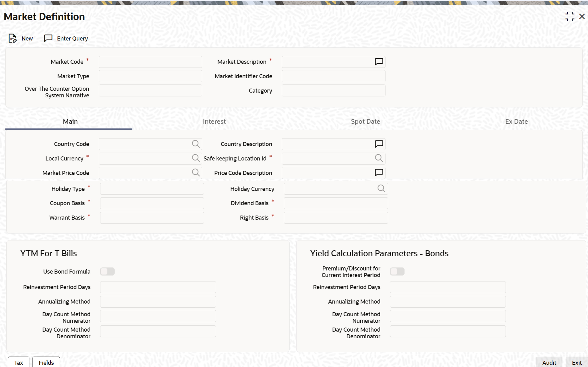588x367 pixels.
Task: Open the Holiday Type dropdown
Action: click(152, 189)
